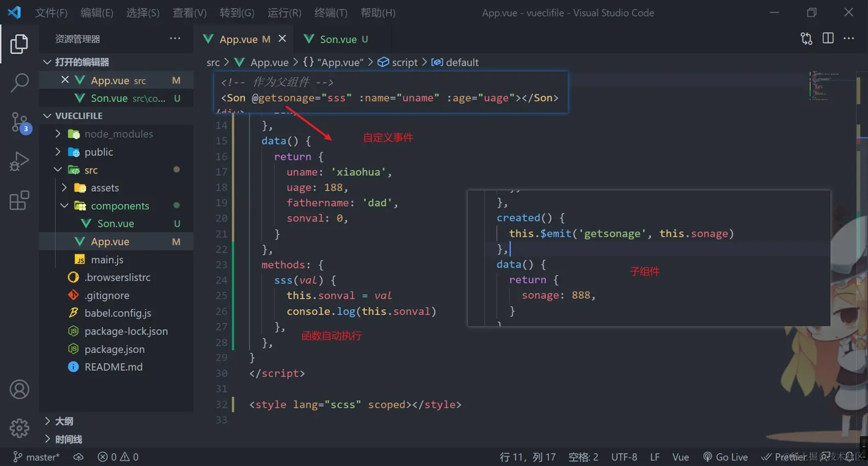Click the "console.log(this.sonval)" code line
The height and width of the screenshot is (466, 868).
point(361,311)
